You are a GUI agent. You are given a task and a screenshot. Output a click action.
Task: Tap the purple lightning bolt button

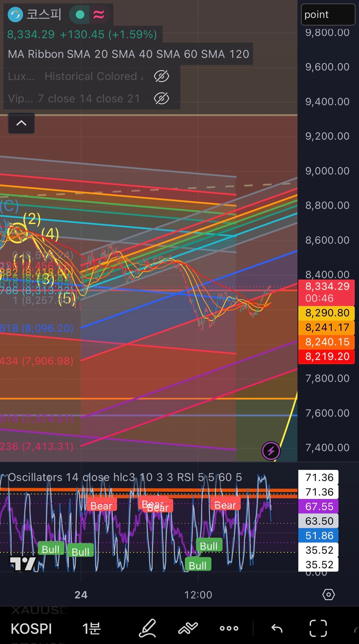point(271,451)
